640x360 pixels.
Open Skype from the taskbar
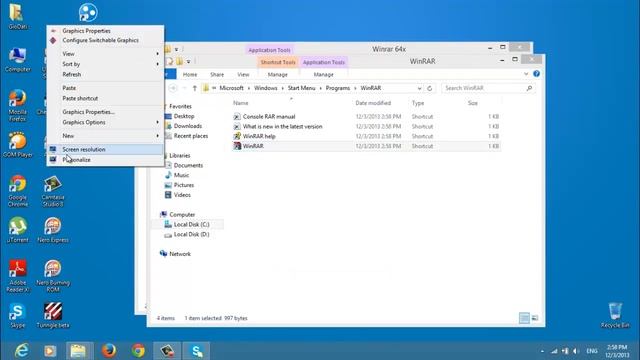(x=196, y=351)
